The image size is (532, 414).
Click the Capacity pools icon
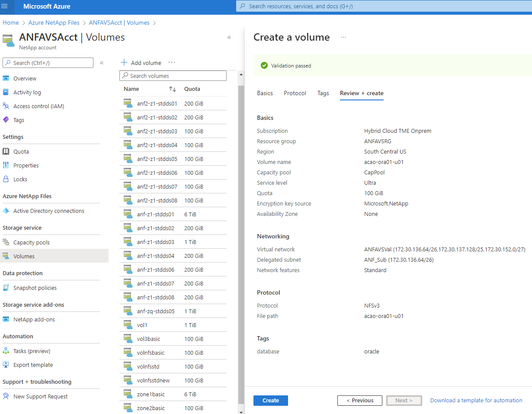pyautogui.click(x=6, y=242)
